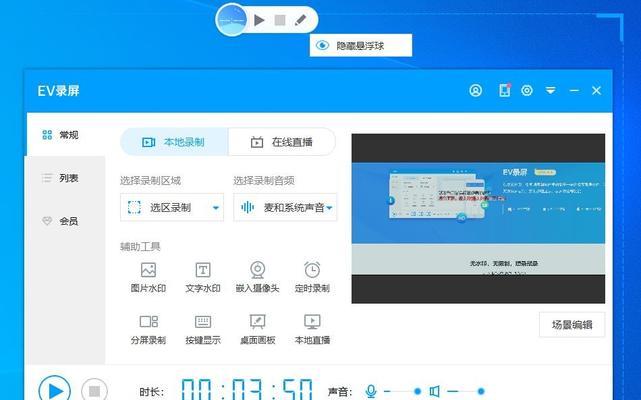
Task: Click the round stop recording button
Action: 94,390
